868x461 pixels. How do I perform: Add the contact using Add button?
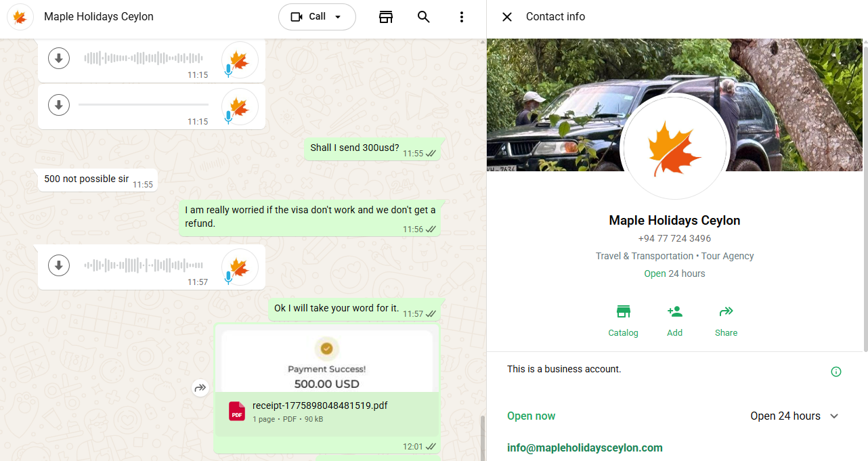[x=674, y=321]
